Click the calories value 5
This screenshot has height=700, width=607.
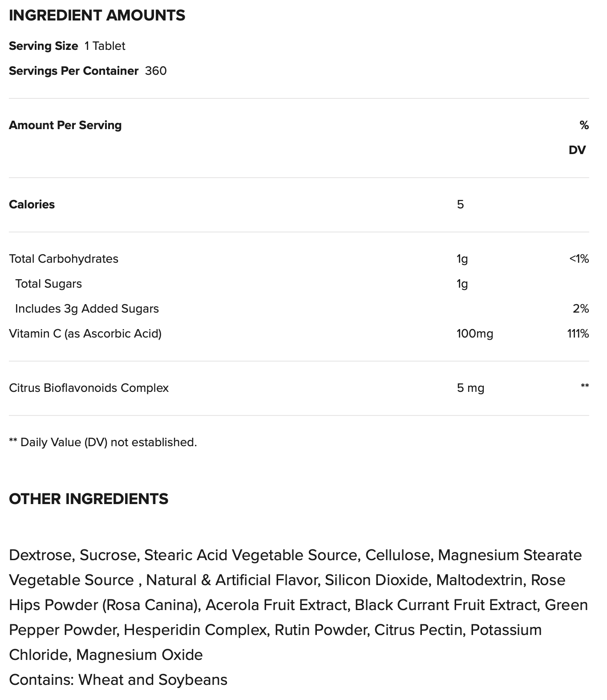coord(460,204)
